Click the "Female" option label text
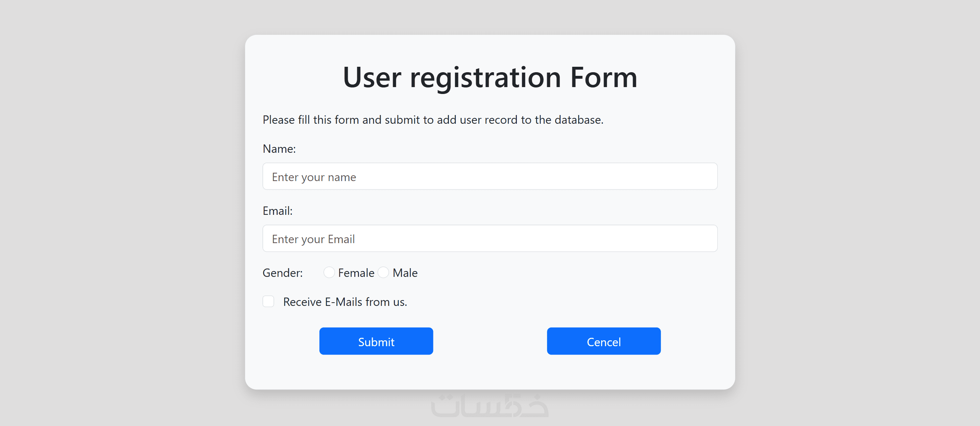980x426 pixels. (356, 273)
